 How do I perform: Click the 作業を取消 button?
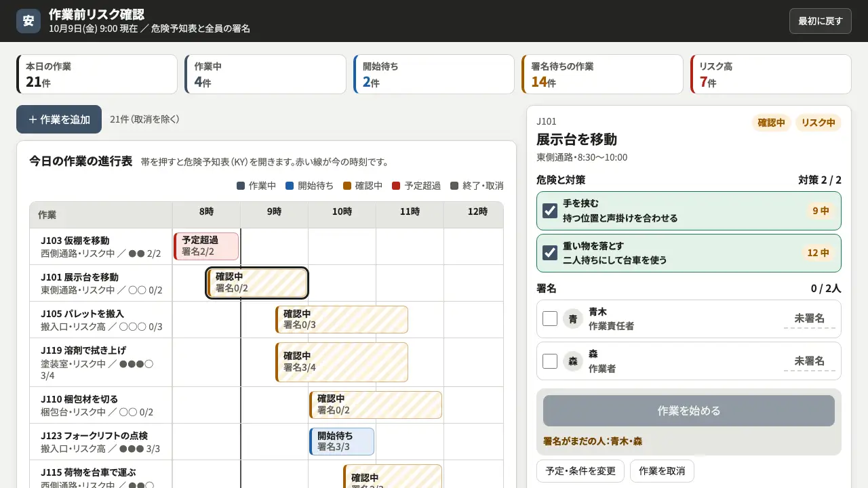(662, 471)
